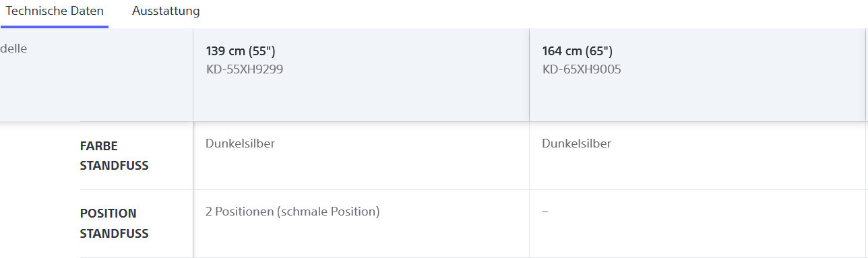Click the partially visible 'delle' header label
The width and height of the screenshot is (868, 258).
[x=13, y=49]
